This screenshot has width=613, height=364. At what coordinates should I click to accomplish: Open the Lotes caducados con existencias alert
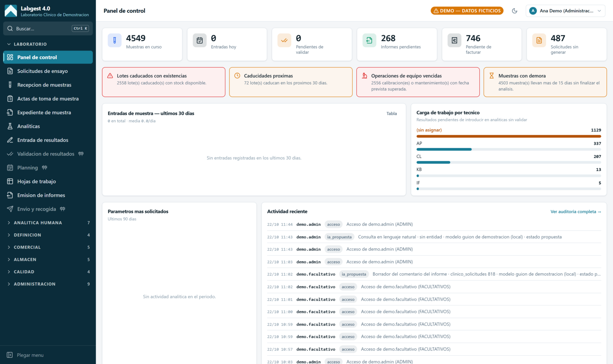(x=164, y=82)
